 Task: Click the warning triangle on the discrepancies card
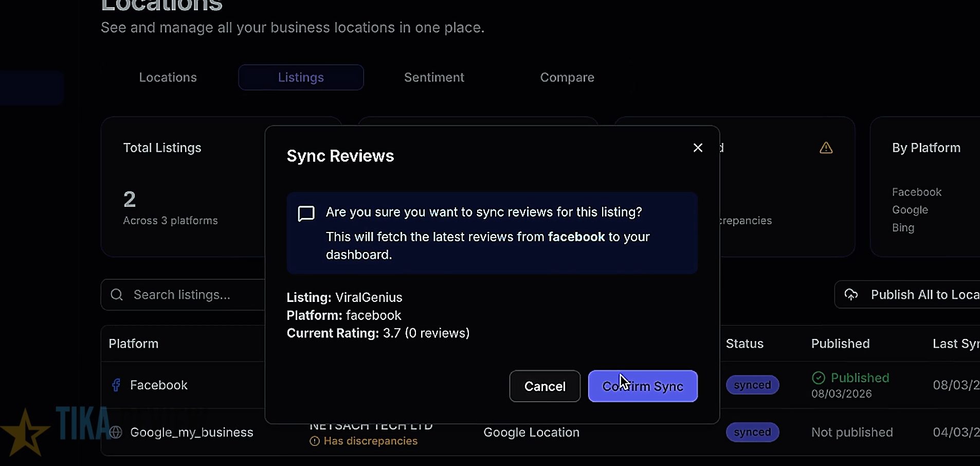coord(826,148)
